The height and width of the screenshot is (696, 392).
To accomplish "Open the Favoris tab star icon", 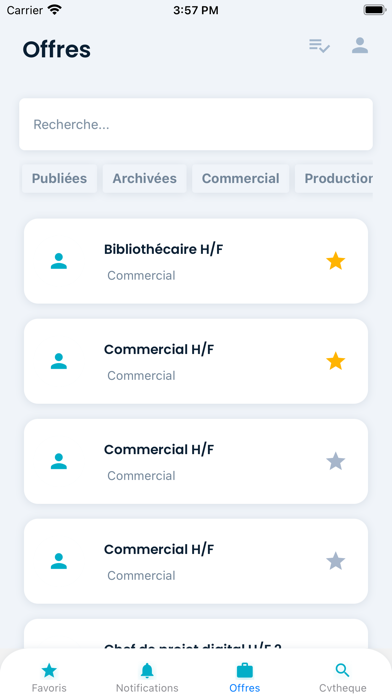I will (x=49, y=670).
